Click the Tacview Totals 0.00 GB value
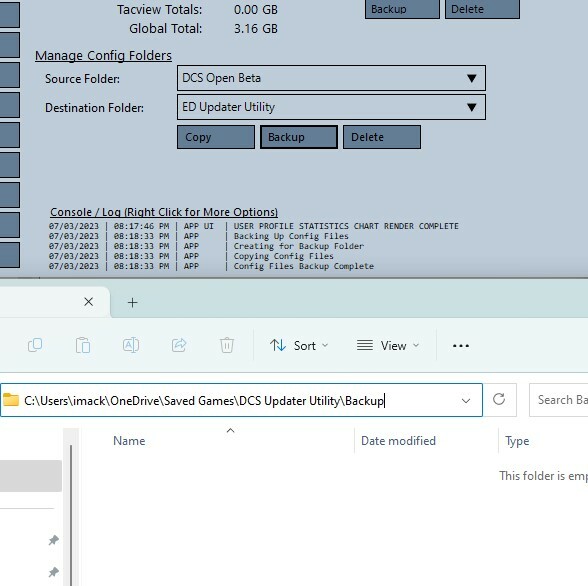 [256, 9]
